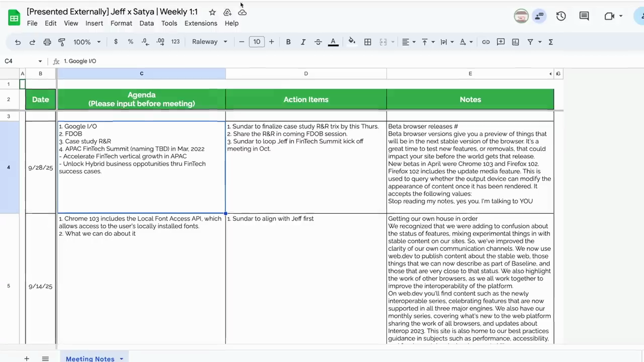Open version history clock icon
644x362 pixels.
(x=561, y=16)
